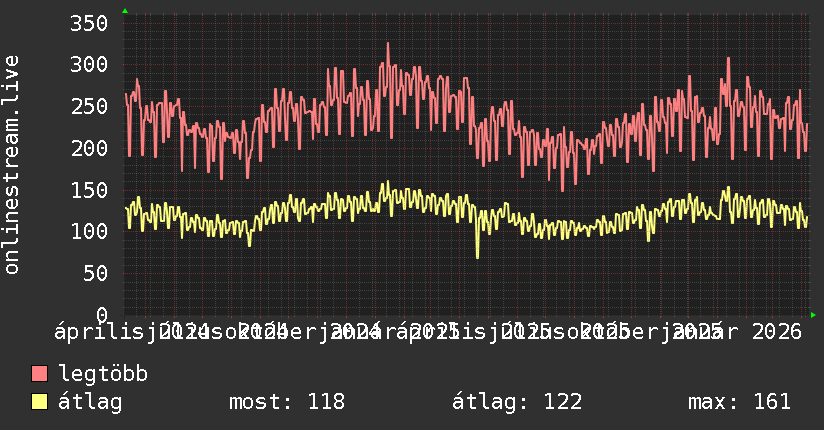Click the 50 y-axis label
The image size is (824, 430).
(95, 273)
